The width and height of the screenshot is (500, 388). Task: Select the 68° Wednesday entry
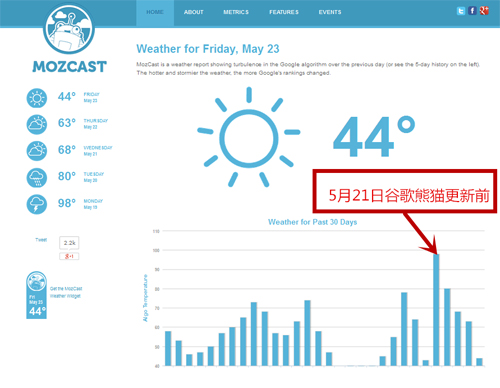click(67, 150)
